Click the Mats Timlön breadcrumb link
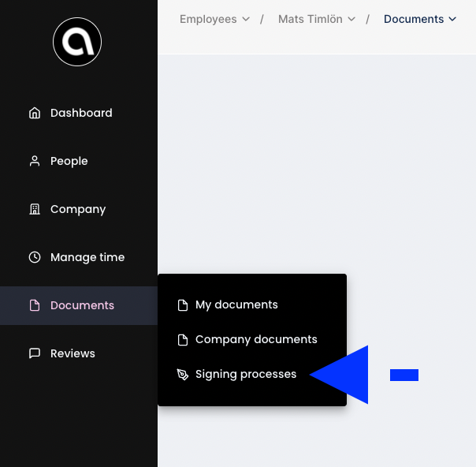This screenshot has height=467, width=476. 311,19
